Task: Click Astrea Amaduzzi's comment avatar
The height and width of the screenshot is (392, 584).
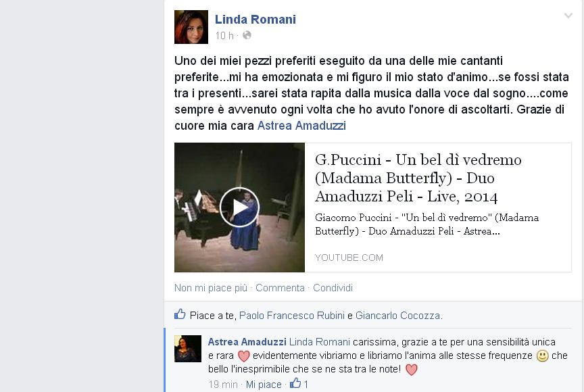Action: [188, 349]
